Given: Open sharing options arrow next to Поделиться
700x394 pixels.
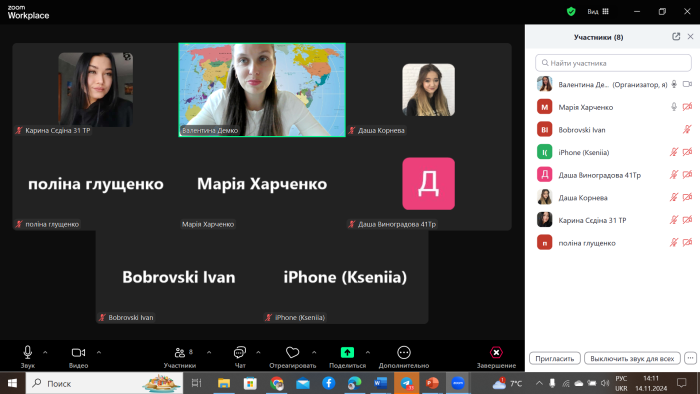Looking at the screenshot, I should click(x=367, y=352).
